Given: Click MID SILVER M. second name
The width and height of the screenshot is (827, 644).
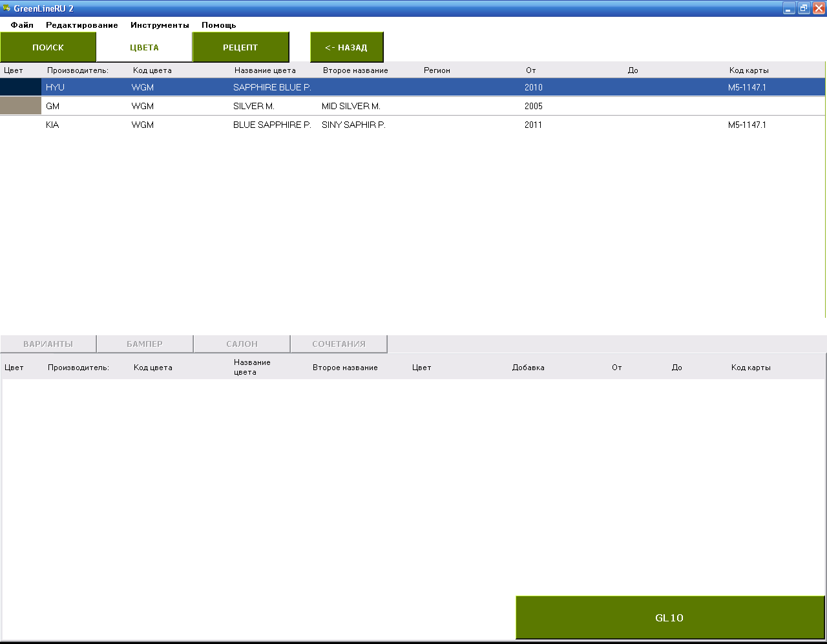Looking at the screenshot, I should click(351, 106).
